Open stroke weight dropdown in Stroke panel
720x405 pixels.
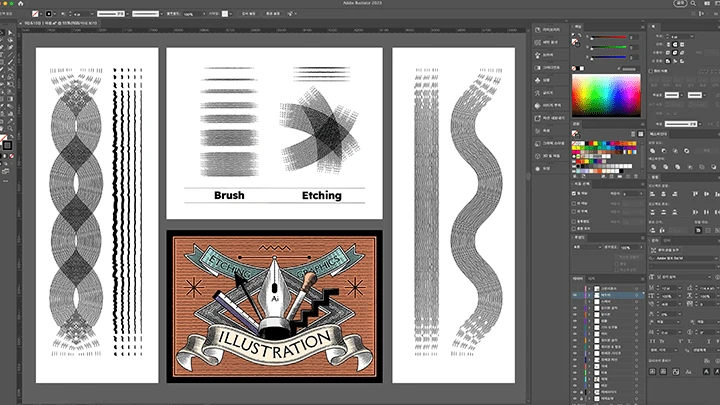pyautogui.click(x=692, y=36)
